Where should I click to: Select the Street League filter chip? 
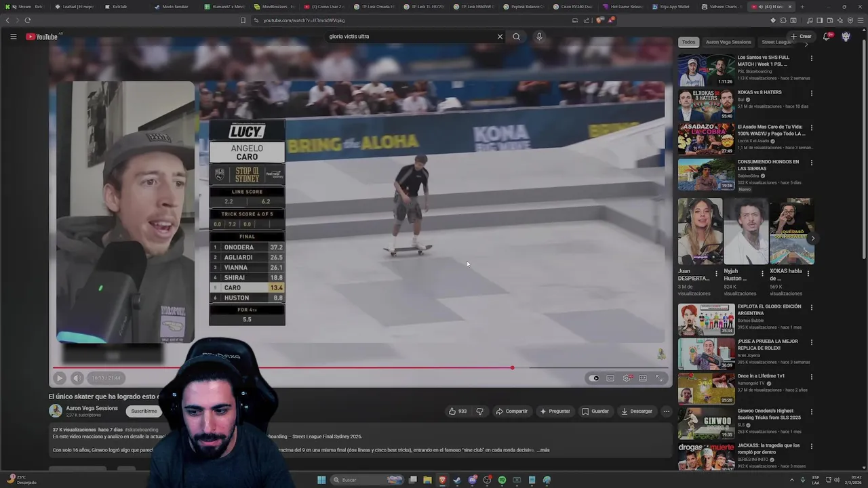point(777,42)
